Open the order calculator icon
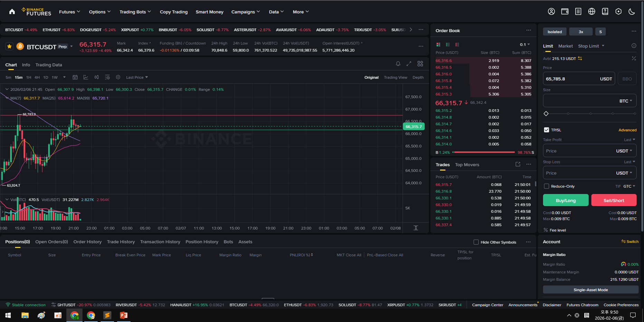This screenshot has width=644, height=322. pos(634,58)
